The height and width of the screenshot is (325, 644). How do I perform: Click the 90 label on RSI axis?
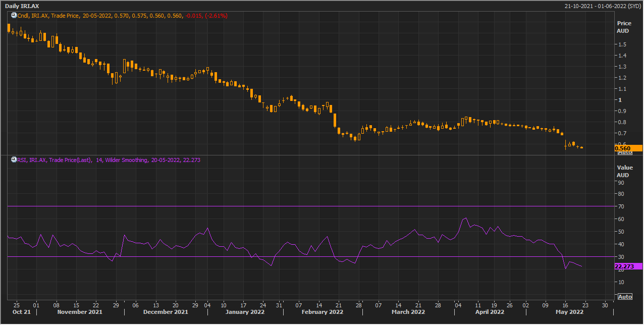point(621,182)
